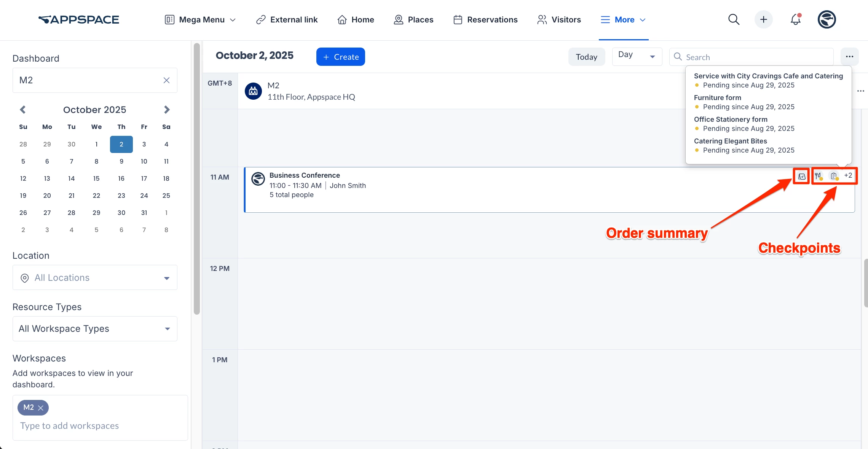Open the user profile avatar
This screenshot has height=449, width=868.
[827, 19]
